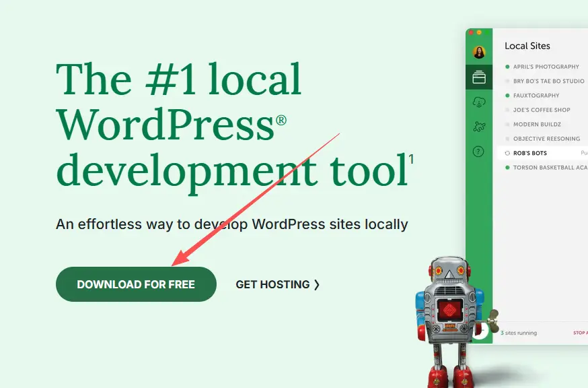The width and height of the screenshot is (588, 388).
Task: Open the cloud connect icon in sidebar
Action: point(479,102)
